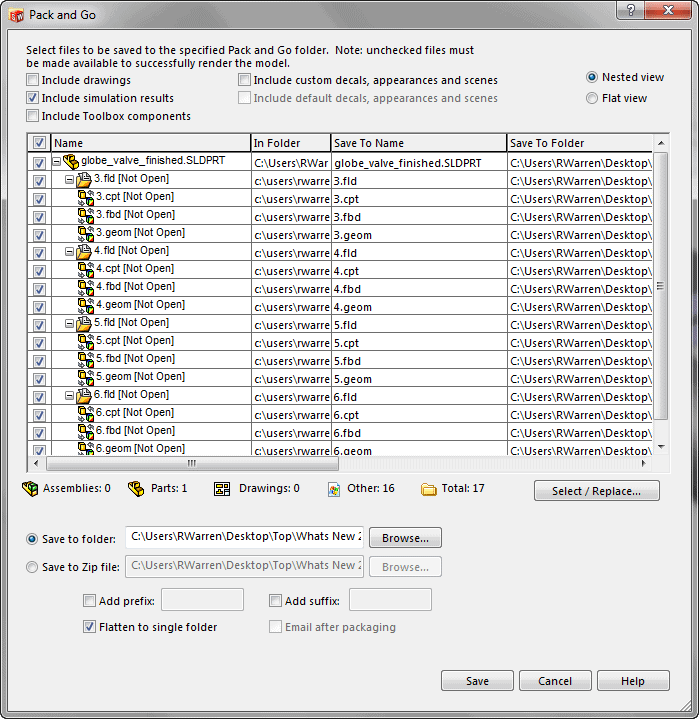Image resolution: width=699 pixels, height=719 pixels.
Task: Click the 6.fld Save To Name cell
Action: 419,397
